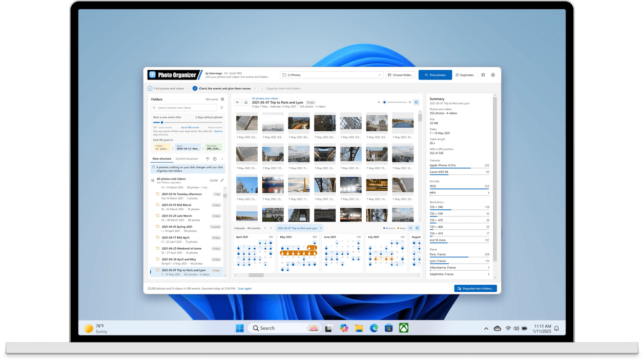Select All photos and videos root item
This screenshot has width=644, height=360.
(188, 181)
